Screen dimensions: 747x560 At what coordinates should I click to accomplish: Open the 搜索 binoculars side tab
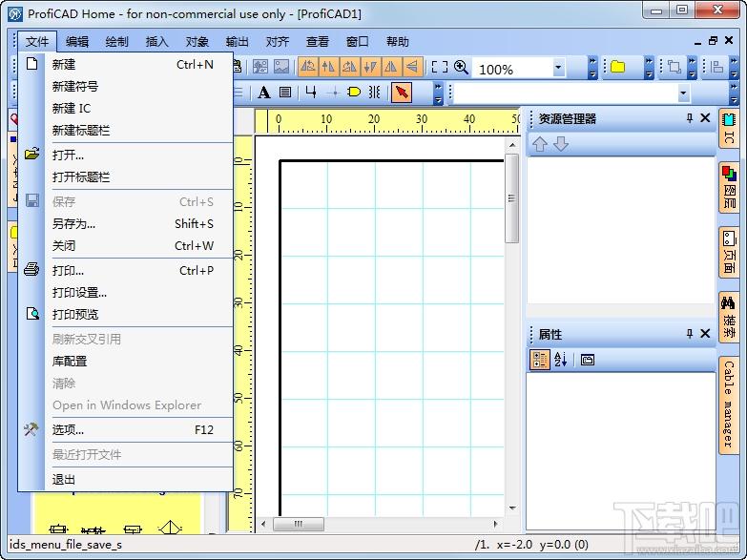click(729, 317)
